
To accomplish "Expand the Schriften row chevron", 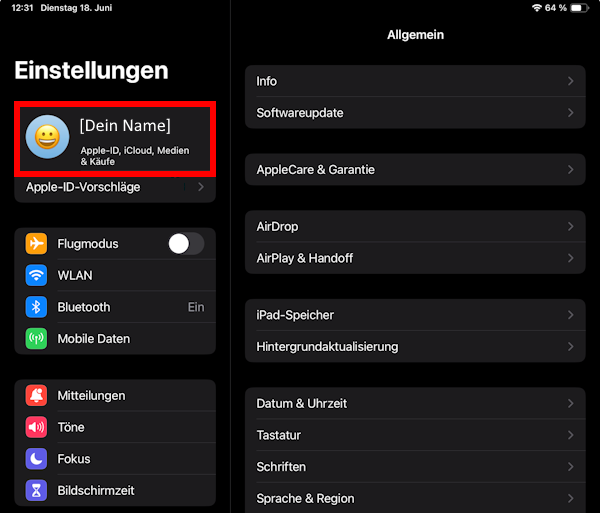I will point(571,467).
